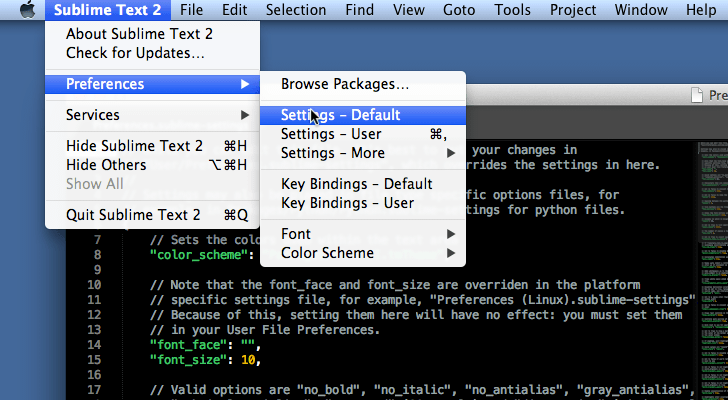Viewport: 728px width, 400px height.
Task: Open the Goto menu
Action: [x=459, y=10]
